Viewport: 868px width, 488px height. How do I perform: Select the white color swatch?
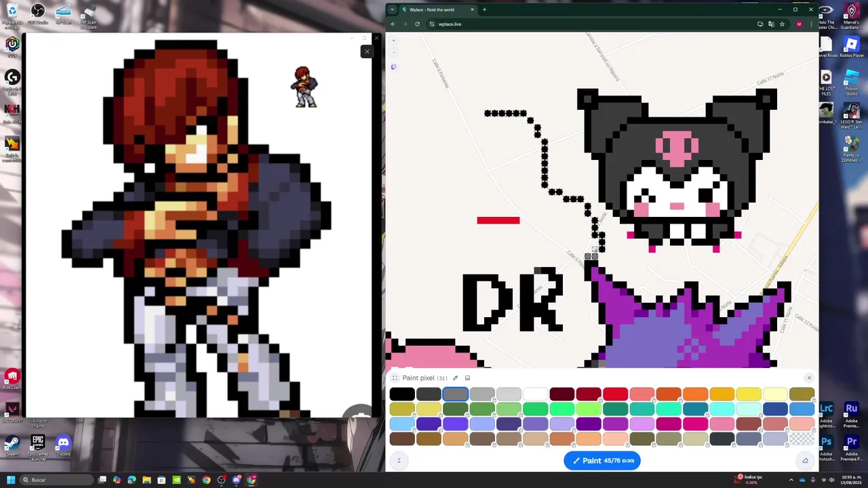535,394
